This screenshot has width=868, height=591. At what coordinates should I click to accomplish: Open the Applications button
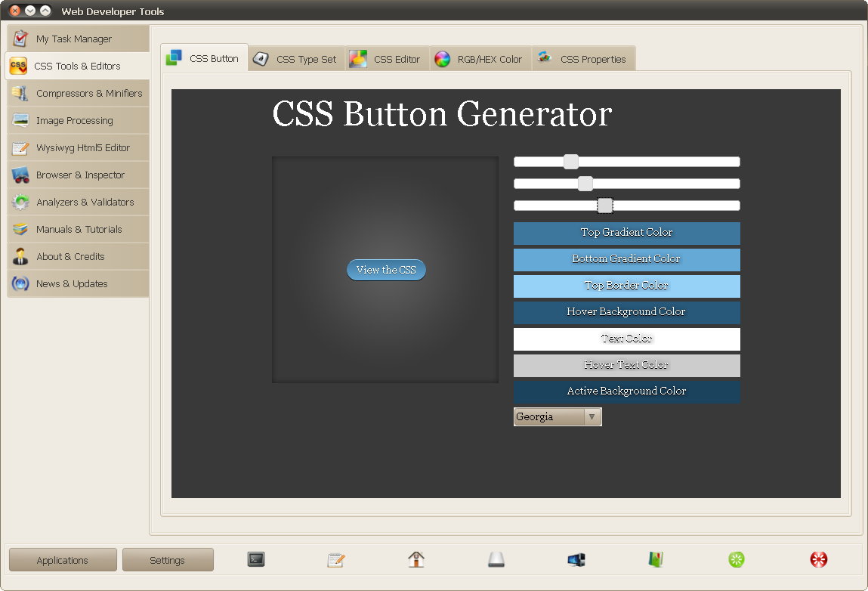pos(63,560)
